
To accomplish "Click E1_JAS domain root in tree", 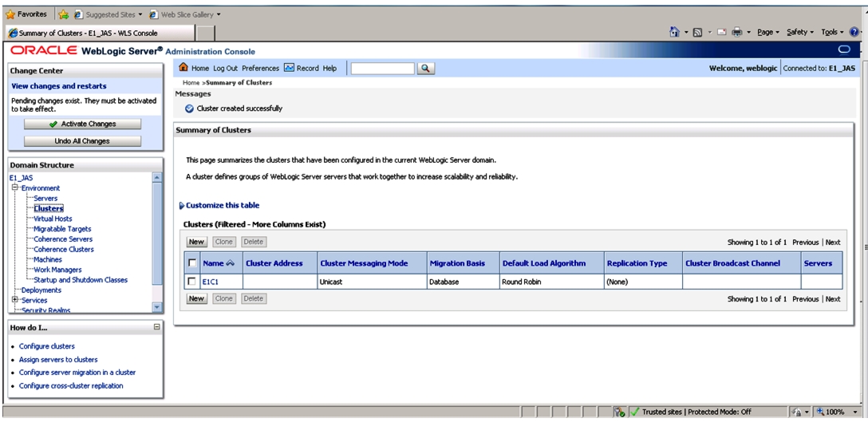I will (22, 178).
